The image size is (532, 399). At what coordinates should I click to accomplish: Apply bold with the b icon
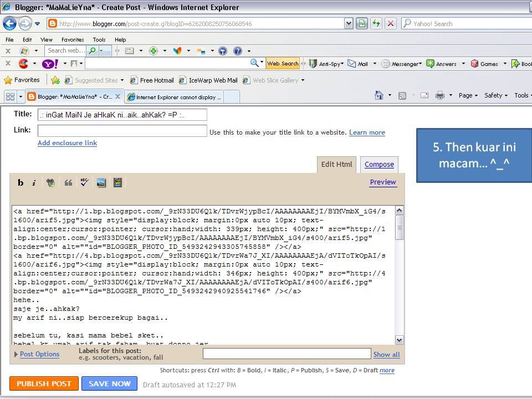click(x=21, y=182)
